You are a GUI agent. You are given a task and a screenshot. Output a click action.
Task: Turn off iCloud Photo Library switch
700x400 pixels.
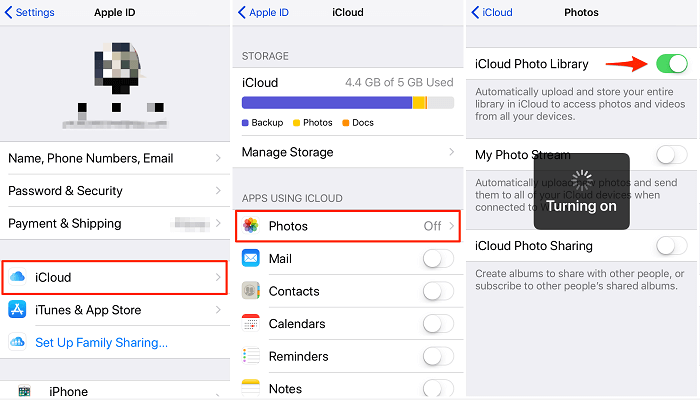[671, 64]
